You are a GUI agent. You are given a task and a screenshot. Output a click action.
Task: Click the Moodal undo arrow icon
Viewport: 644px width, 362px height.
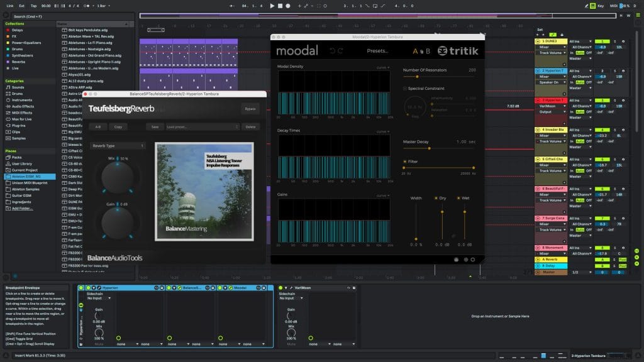332,51
